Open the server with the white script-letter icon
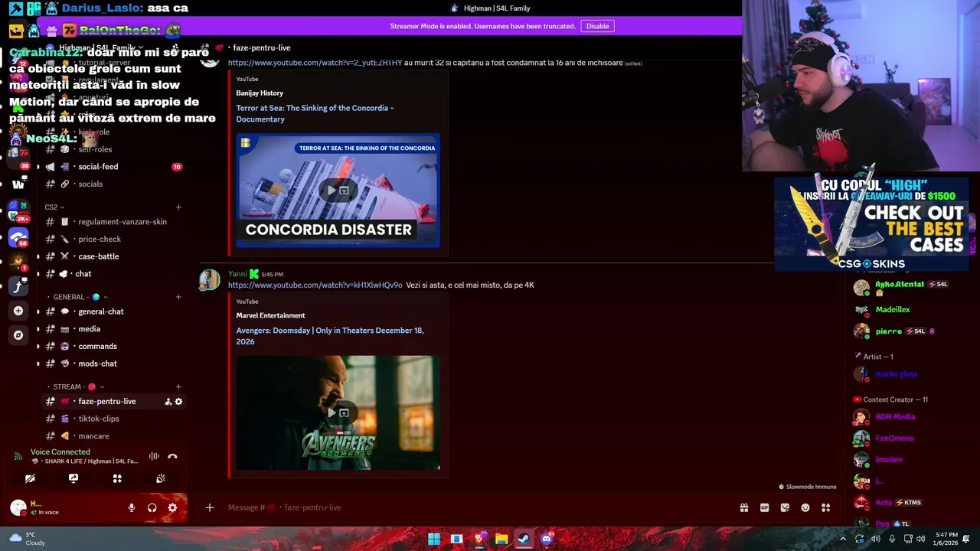The image size is (980, 551). [18, 286]
